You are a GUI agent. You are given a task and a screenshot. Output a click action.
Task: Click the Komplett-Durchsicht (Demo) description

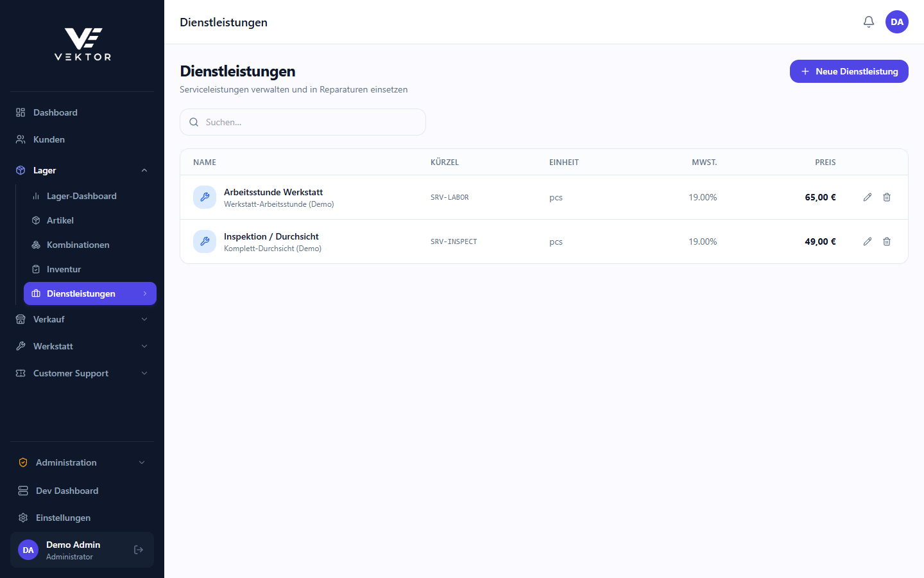273,249
